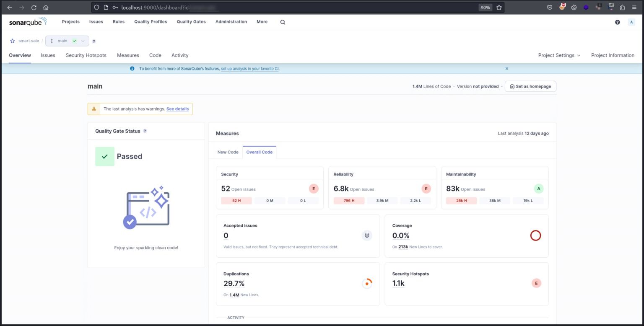The height and width of the screenshot is (326, 644).
Task: Open the See details warning link
Action: tap(177, 109)
